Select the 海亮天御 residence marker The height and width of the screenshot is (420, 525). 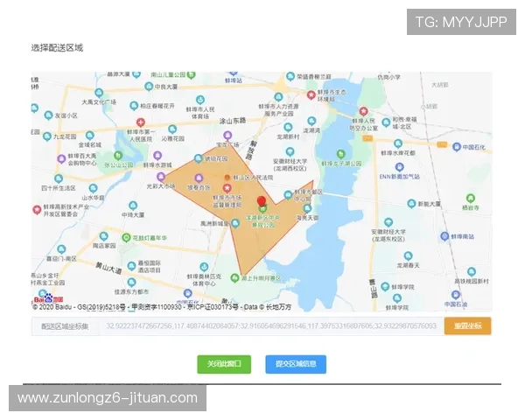click(307, 209)
